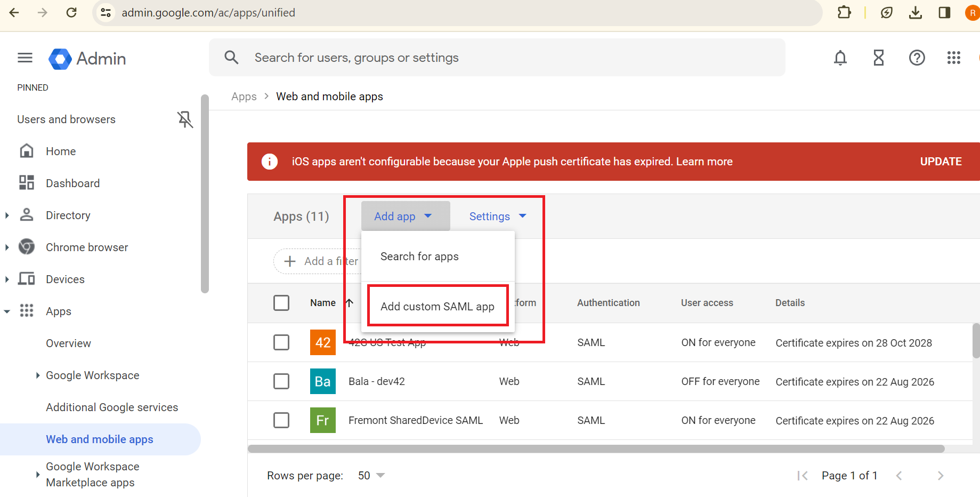The height and width of the screenshot is (497, 980).
Task: Open the help question mark icon
Action: coord(917,58)
